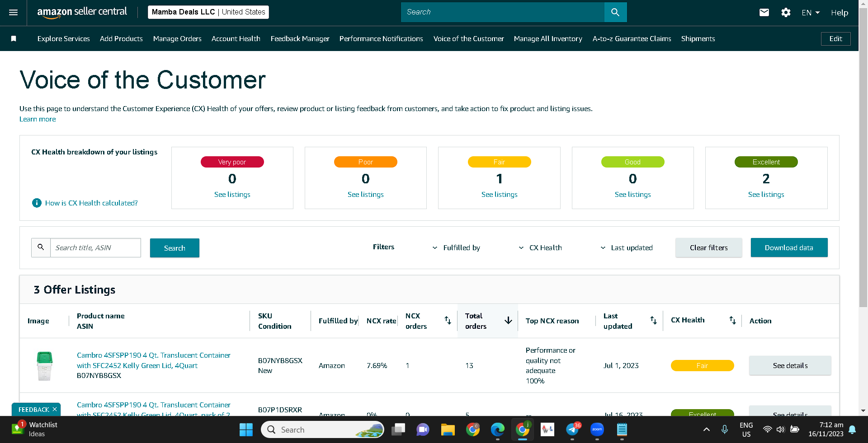Image resolution: width=868 pixels, height=443 pixels.
Task: Switch account via Mamba Deals LLC selector
Action: pyautogui.click(x=208, y=12)
